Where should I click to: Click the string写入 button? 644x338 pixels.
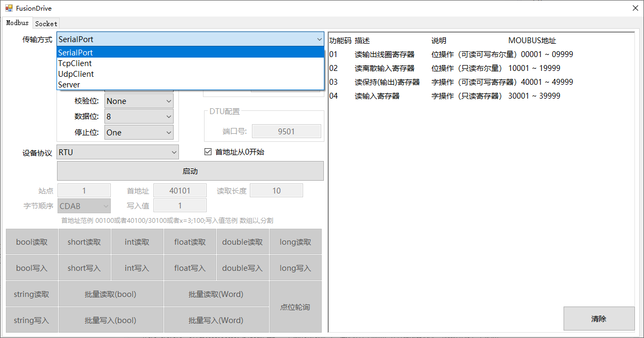click(32, 320)
